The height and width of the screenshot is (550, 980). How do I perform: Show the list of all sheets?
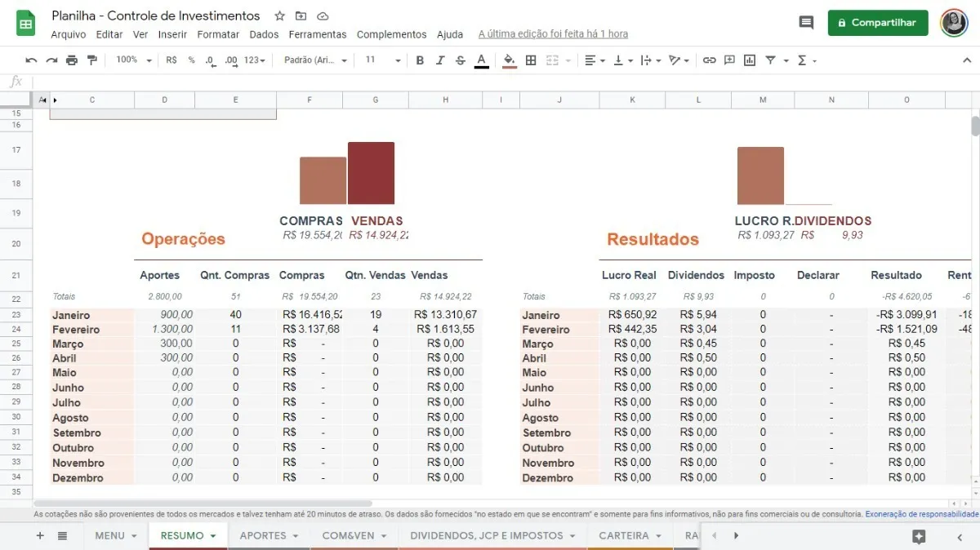point(62,535)
